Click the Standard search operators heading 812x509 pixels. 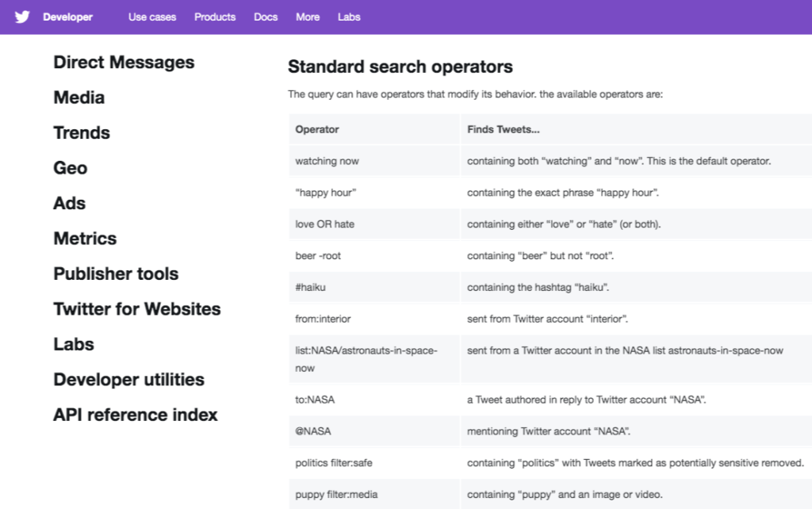point(400,67)
